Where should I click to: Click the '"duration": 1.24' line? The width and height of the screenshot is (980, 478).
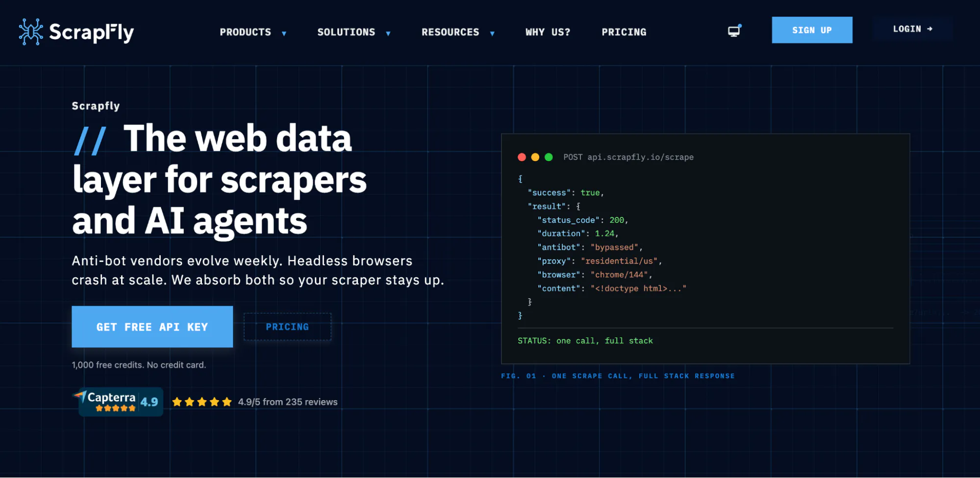(x=578, y=234)
